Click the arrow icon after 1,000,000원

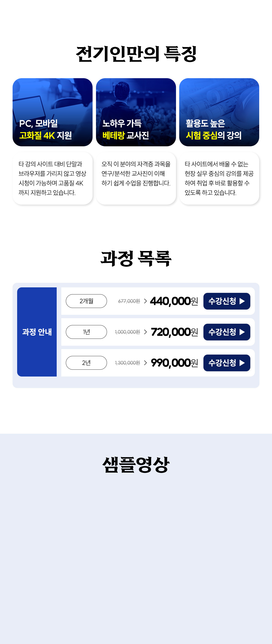tap(145, 332)
